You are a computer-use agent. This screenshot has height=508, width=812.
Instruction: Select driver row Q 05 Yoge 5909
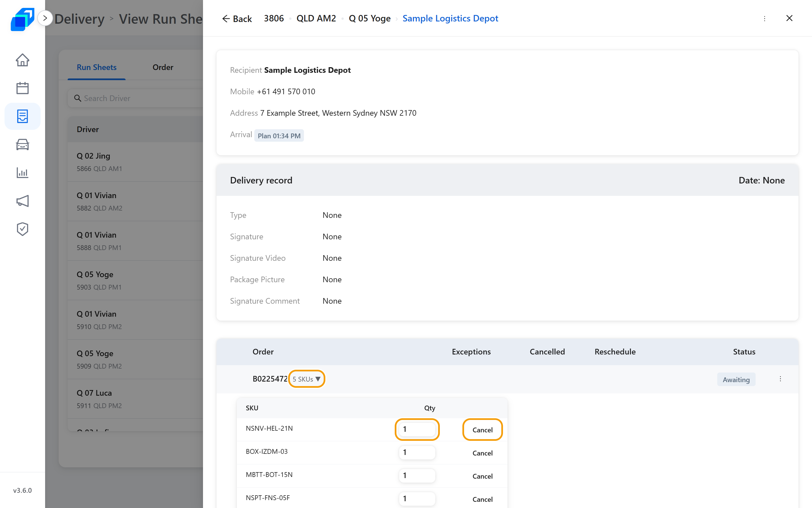click(136, 360)
